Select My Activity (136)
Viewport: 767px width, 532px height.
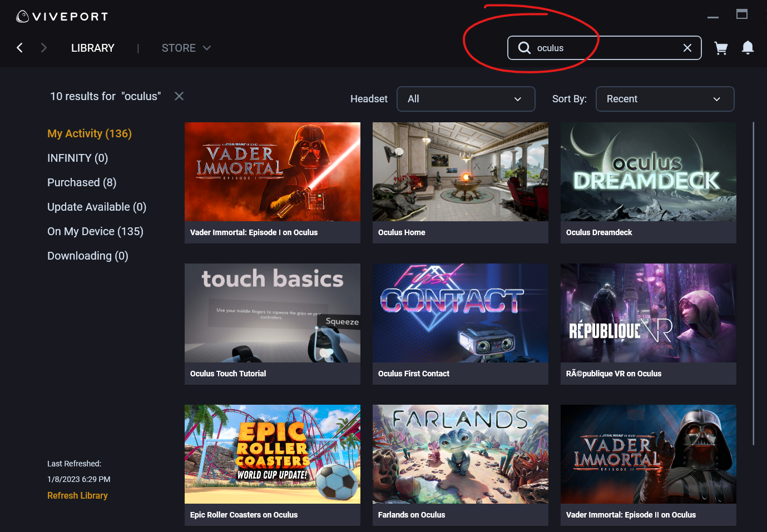(x=90, y=133)
